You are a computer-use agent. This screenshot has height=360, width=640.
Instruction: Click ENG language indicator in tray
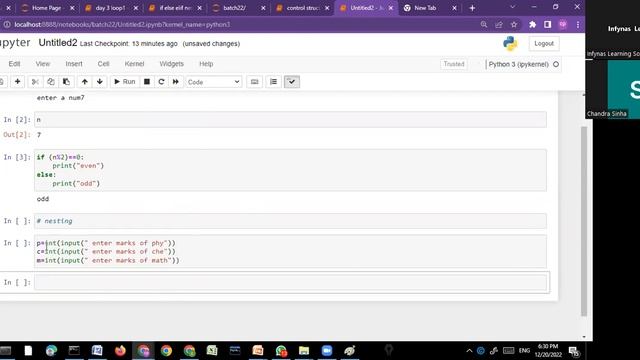524,351
